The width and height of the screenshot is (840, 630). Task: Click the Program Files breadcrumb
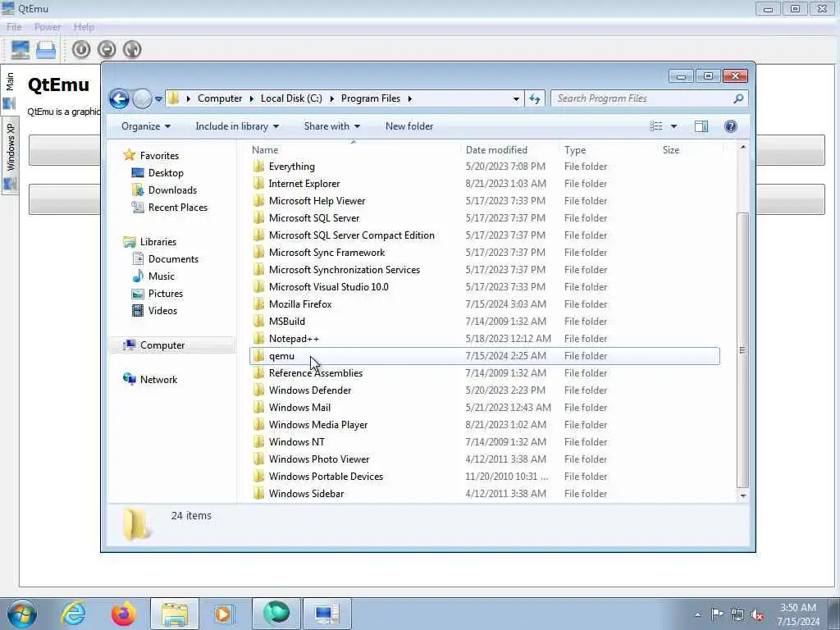click(x=371, y=98)
